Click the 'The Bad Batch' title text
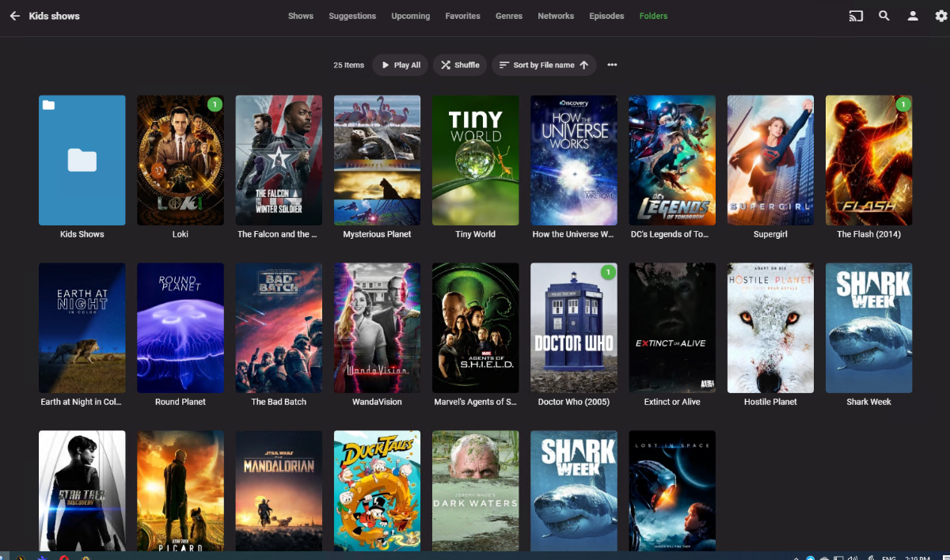The width and height of the screenshot is (950, 560). click(x=279, y=402)
